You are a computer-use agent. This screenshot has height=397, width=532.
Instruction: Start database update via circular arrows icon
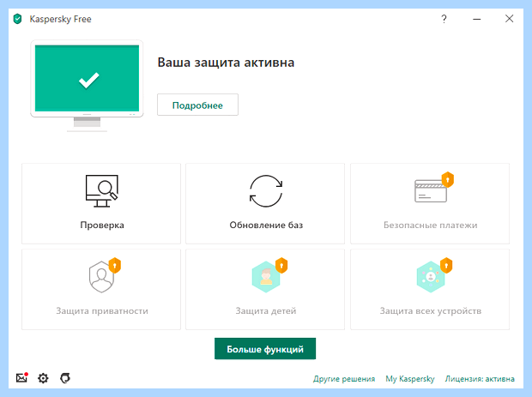click(x=266, y=191)
